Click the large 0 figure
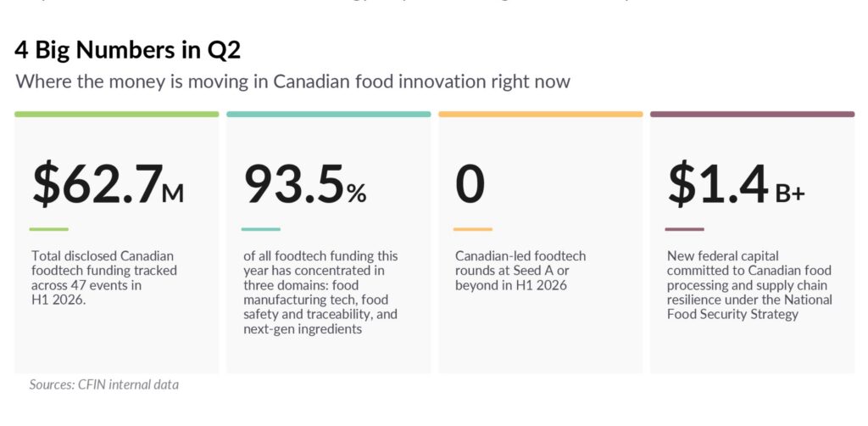The image size is (868, 426). (470, 183)
